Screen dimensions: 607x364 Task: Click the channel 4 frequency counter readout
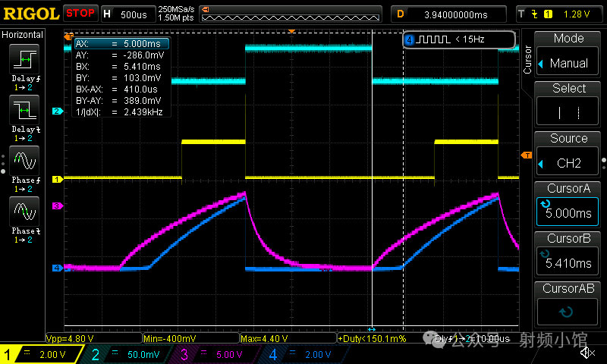point(458,39)
